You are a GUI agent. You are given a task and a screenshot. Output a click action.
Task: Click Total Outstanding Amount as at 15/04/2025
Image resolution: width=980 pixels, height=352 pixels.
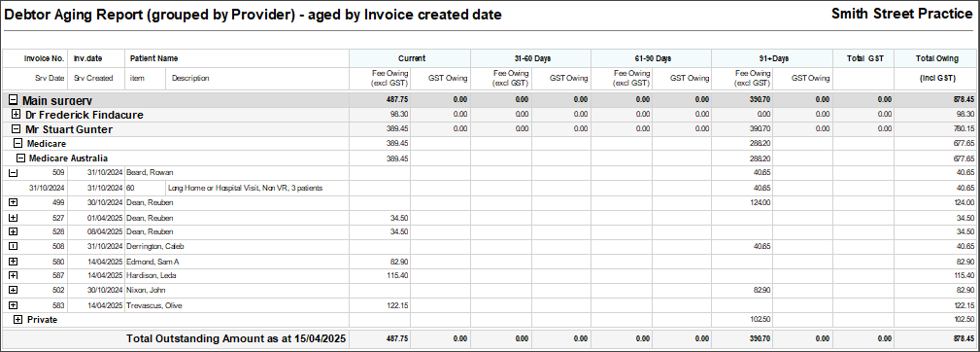coord(236,338)
